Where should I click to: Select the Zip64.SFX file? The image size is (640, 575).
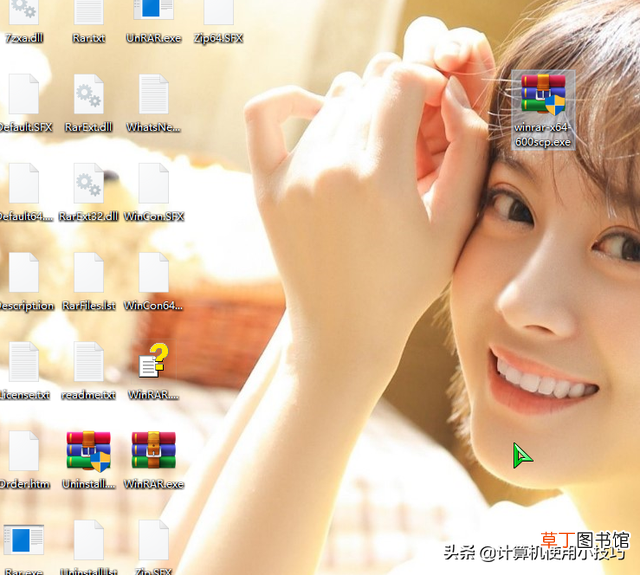[218, 11]
